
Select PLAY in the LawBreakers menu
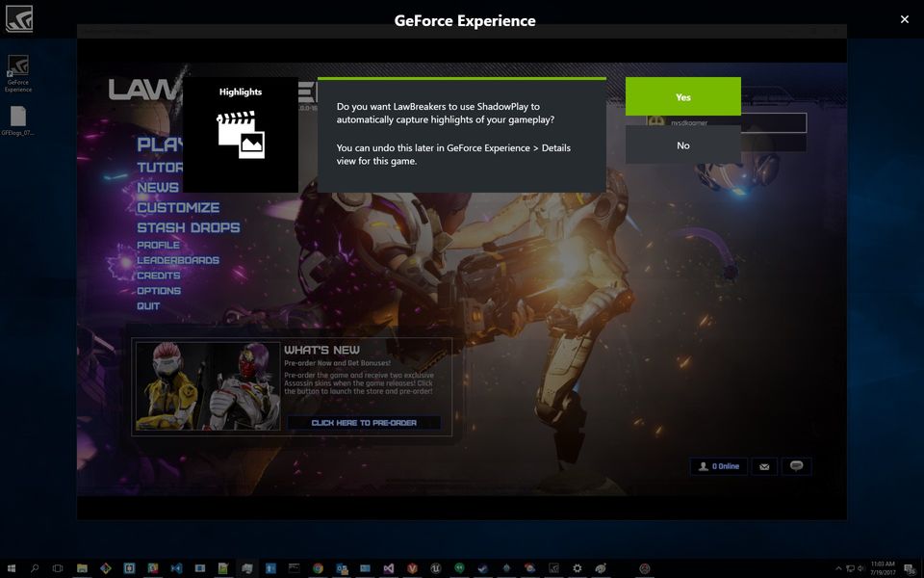coord(160,144)
